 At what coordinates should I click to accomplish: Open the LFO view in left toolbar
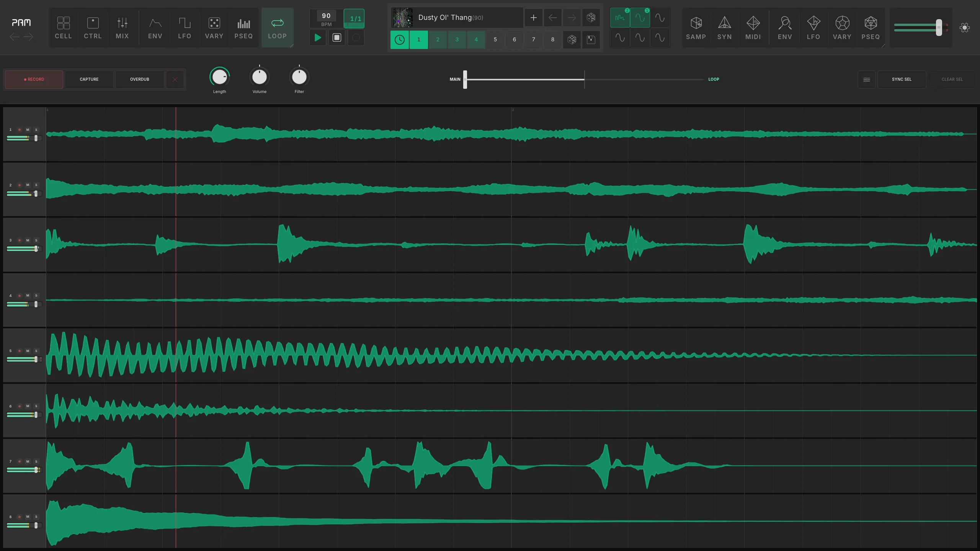coord(185,28)
